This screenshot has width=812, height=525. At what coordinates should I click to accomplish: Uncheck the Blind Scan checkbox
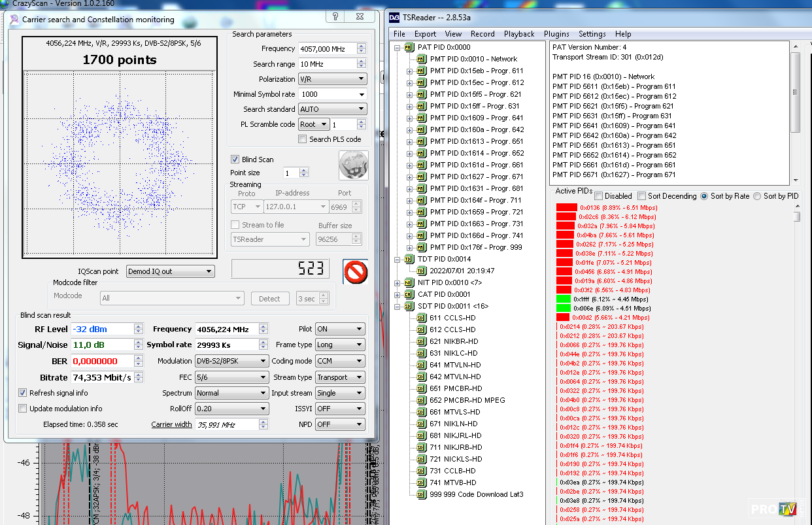(235, 160)
